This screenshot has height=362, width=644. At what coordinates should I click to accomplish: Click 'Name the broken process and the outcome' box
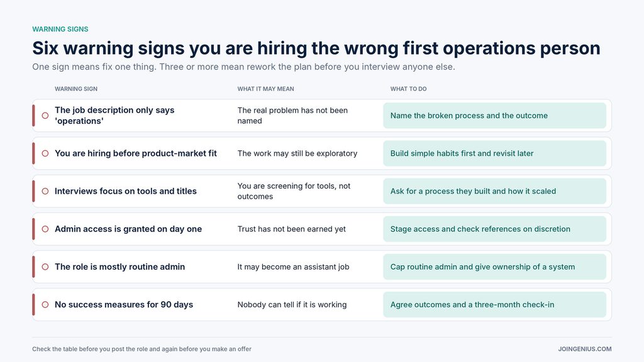[x=494, y=116]
